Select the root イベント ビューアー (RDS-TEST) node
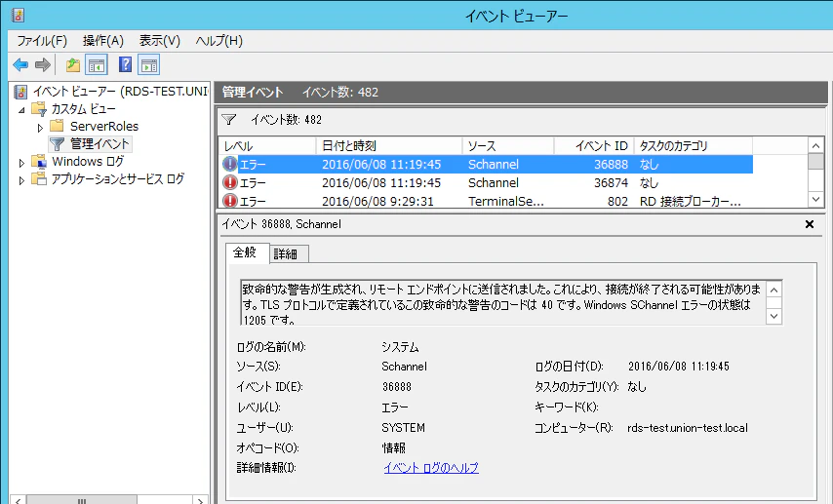This screenshot has height=504, width=833. coord(121,92)
